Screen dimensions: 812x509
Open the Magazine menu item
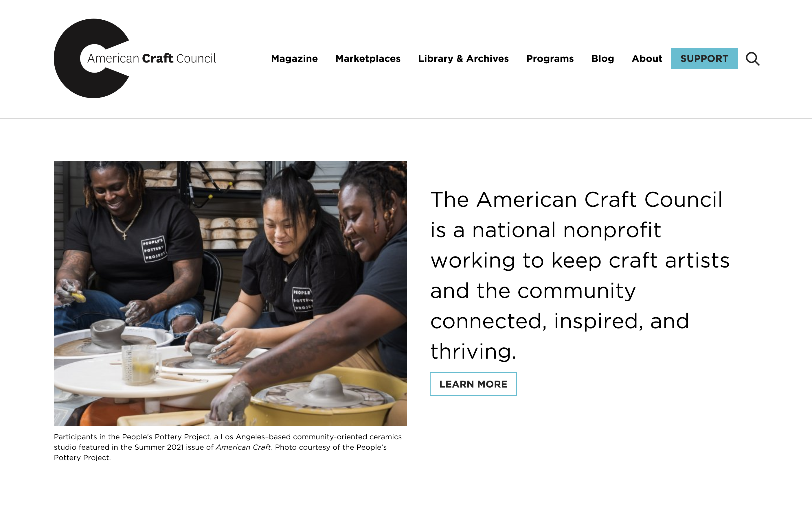click(294, 59)
